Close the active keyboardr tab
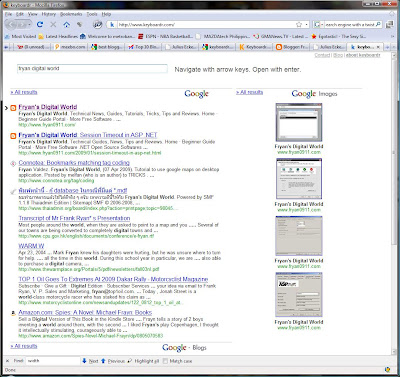 tap(378, 47)
